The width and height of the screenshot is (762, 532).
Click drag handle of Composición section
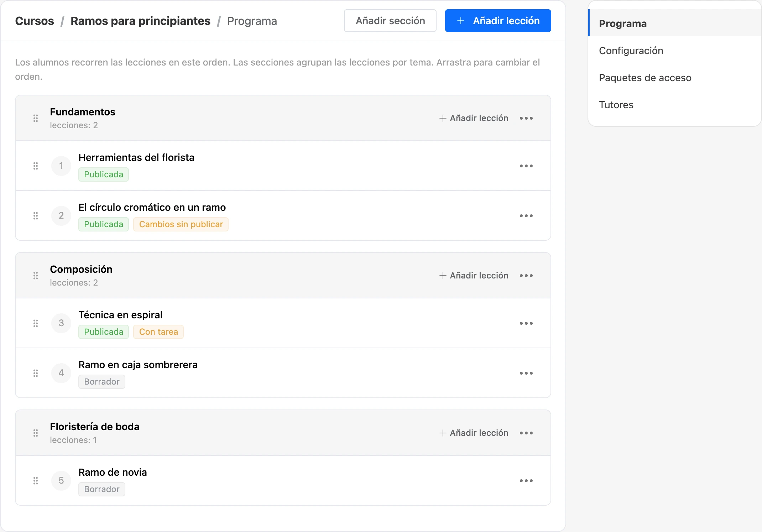(x=36, y=276)
